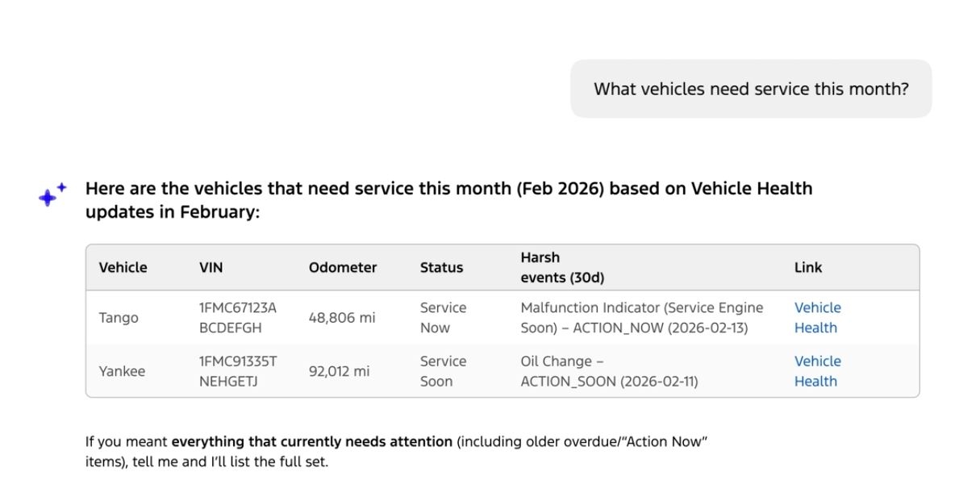Image resolution: width=980 pixels, height=493 pixels.
Task: Click the 92,012 mi odometer value
Action: (x=339, y=372)
